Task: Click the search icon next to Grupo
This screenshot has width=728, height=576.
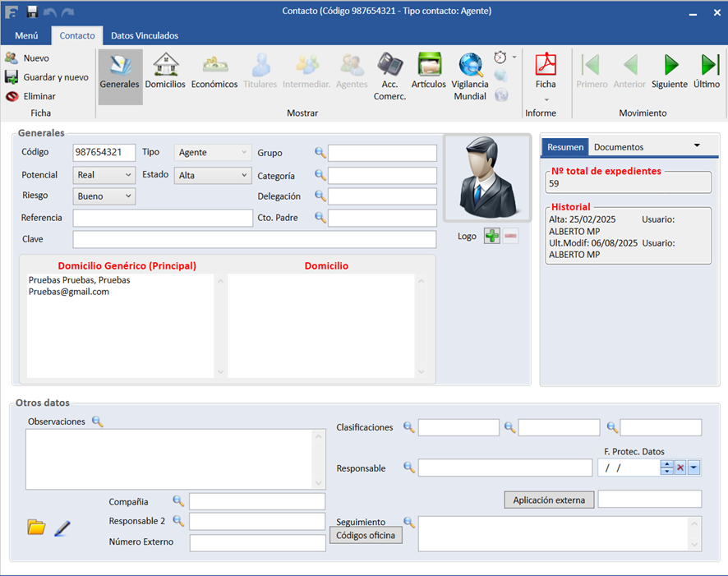Action: click(320, 152)
